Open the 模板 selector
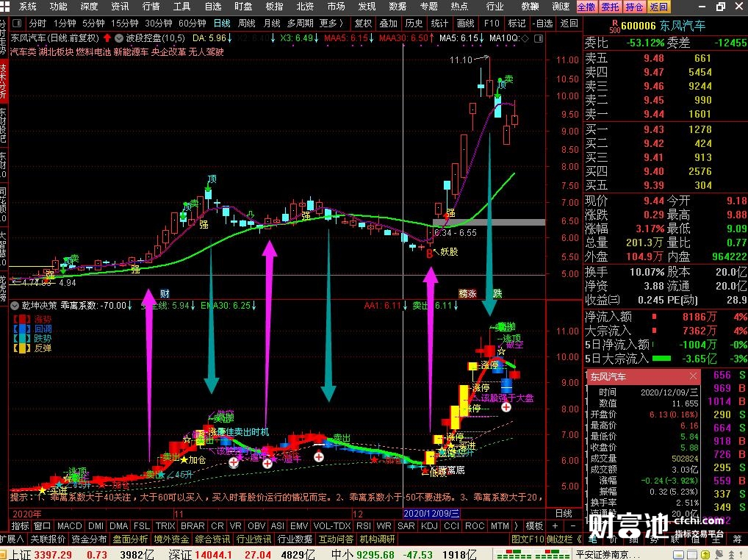This screenshot has width=748, height=560. tap(534, 525)
